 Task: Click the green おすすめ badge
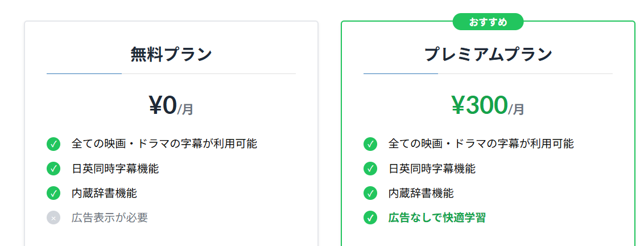pyautogui.click(x=488, y=22)
